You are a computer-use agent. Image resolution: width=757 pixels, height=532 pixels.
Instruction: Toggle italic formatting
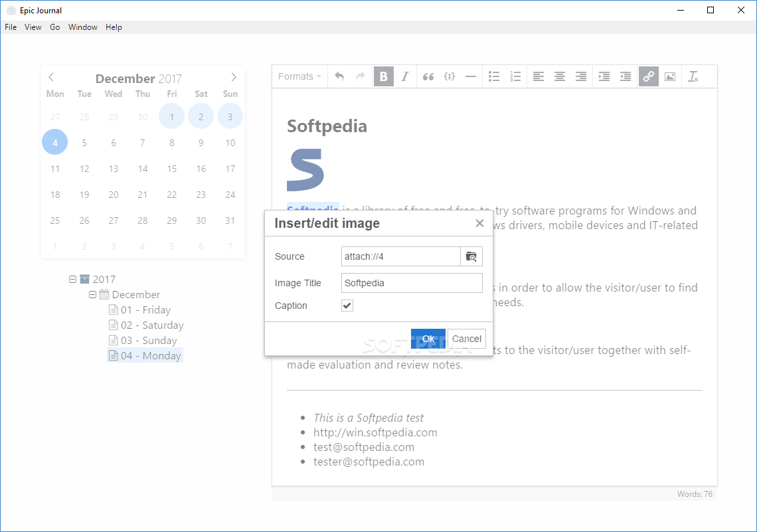tap(405, 76)
